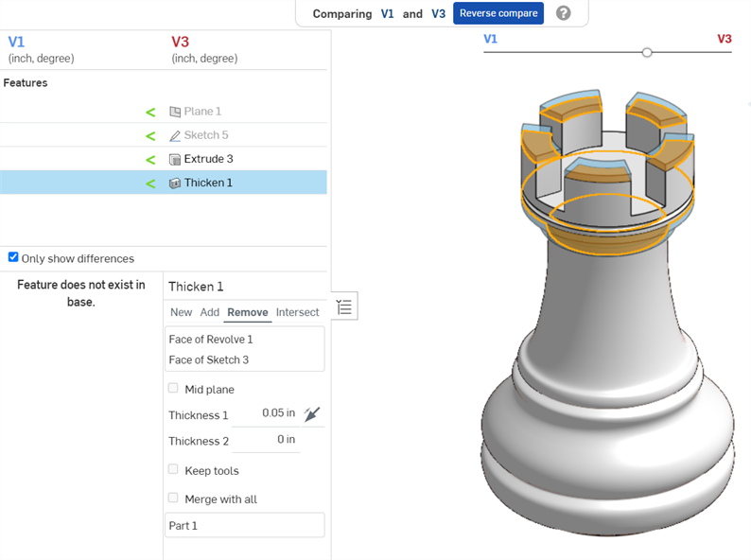Click the feature list panel toggle icon
The width and height of the screenshot is (751, 560).
tap(344, 306)
